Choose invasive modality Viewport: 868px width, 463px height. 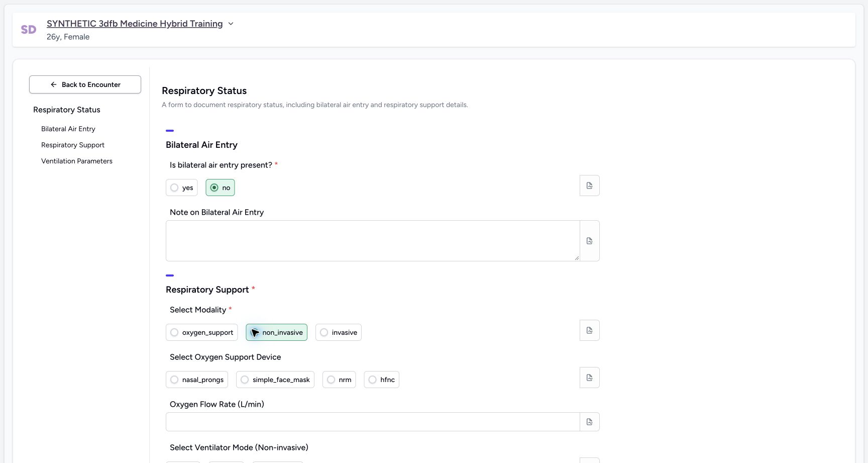click(x=338, y=332)
